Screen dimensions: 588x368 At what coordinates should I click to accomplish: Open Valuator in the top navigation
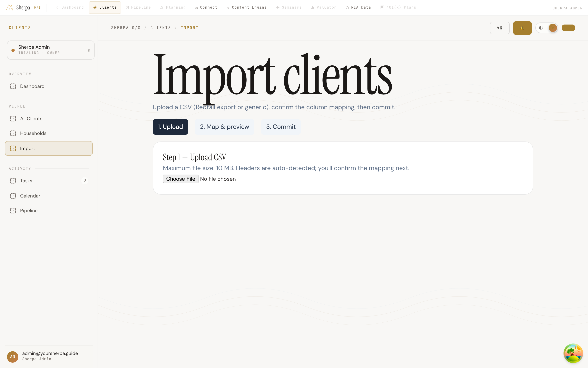click(x=324, y=8)
